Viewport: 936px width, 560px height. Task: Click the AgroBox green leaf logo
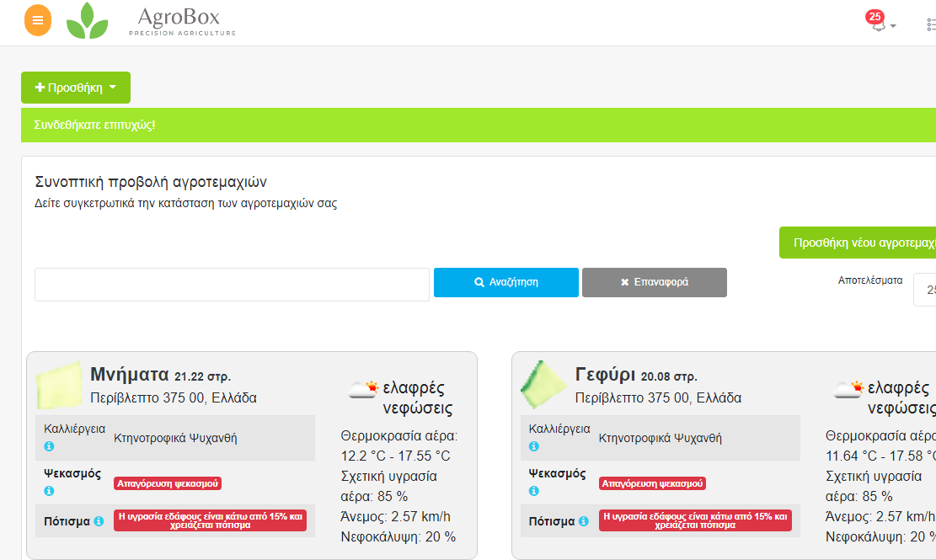tap(88, 21)
